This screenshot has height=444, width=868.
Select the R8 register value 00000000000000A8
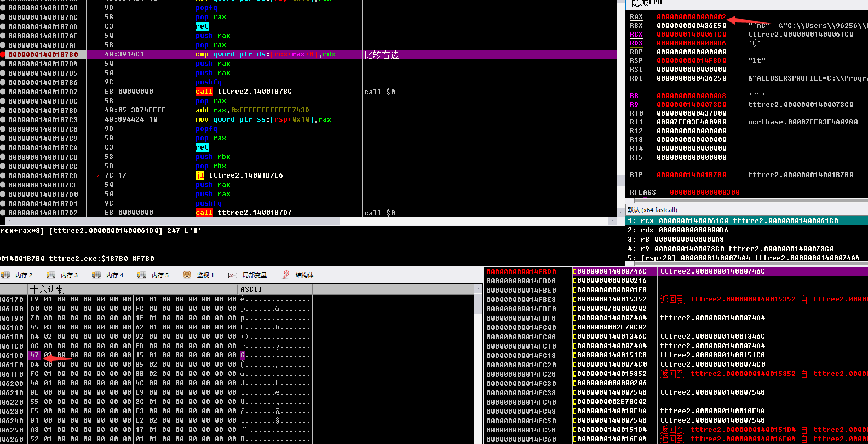tap(692, 96)
